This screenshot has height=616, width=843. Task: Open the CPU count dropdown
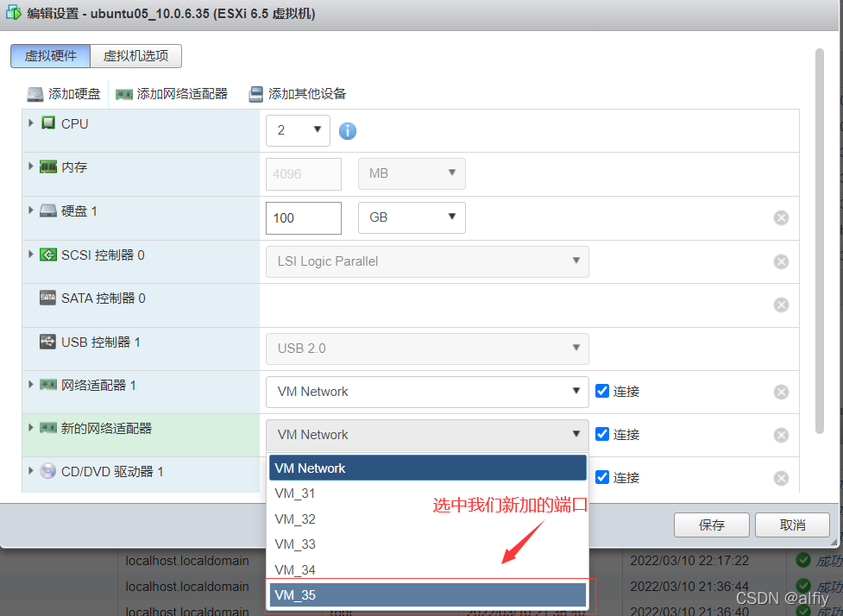click(x=298, y=130)
